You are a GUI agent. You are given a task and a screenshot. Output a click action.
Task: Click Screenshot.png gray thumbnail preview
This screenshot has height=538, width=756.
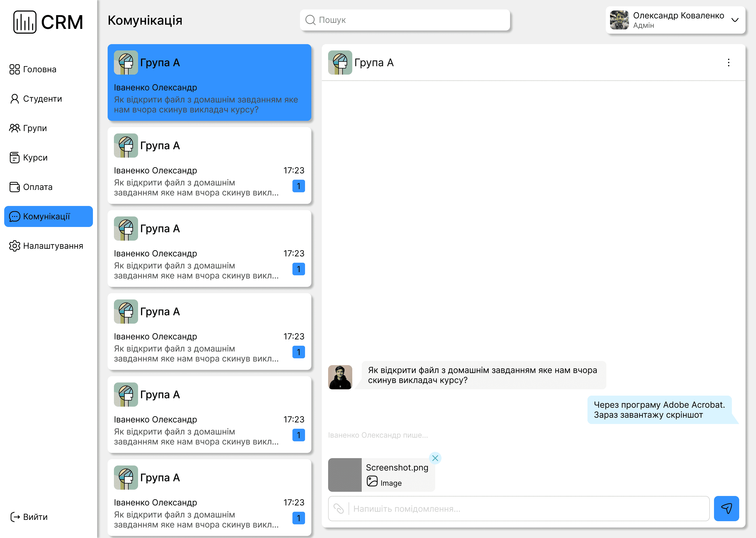[345, 474]
